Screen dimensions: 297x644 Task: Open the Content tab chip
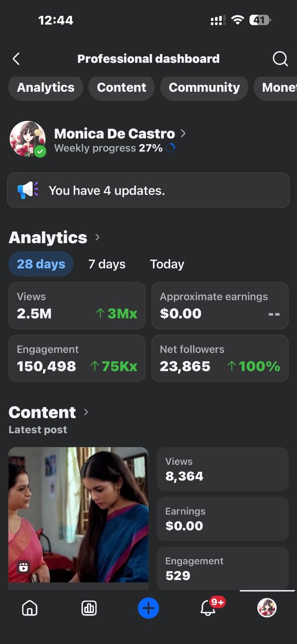(x=122, y=88)
